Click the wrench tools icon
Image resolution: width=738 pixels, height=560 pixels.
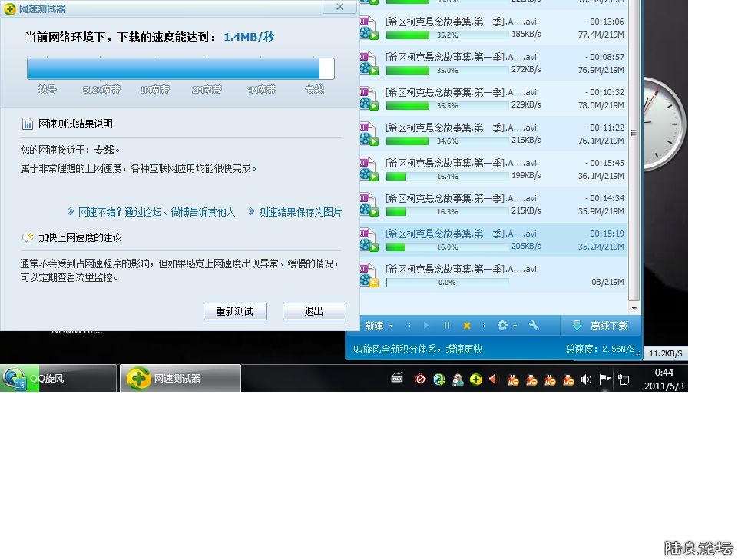(x=534, y=326)
